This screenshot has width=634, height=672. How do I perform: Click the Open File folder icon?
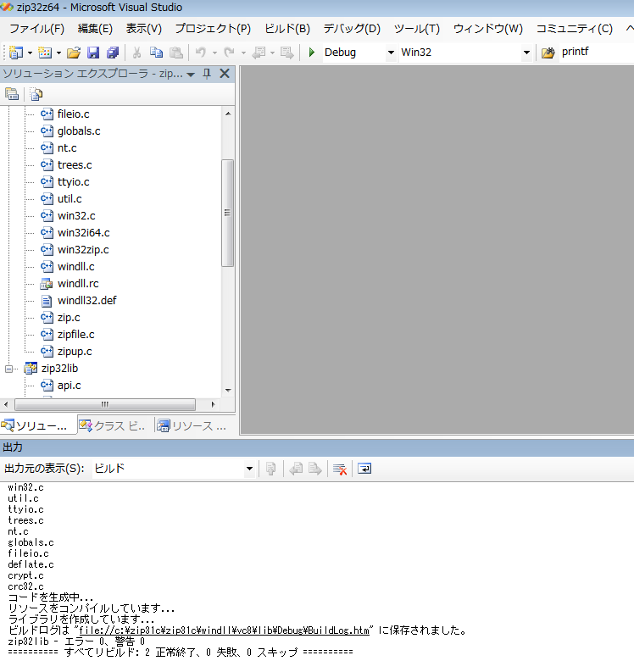(x=74, y=53)
